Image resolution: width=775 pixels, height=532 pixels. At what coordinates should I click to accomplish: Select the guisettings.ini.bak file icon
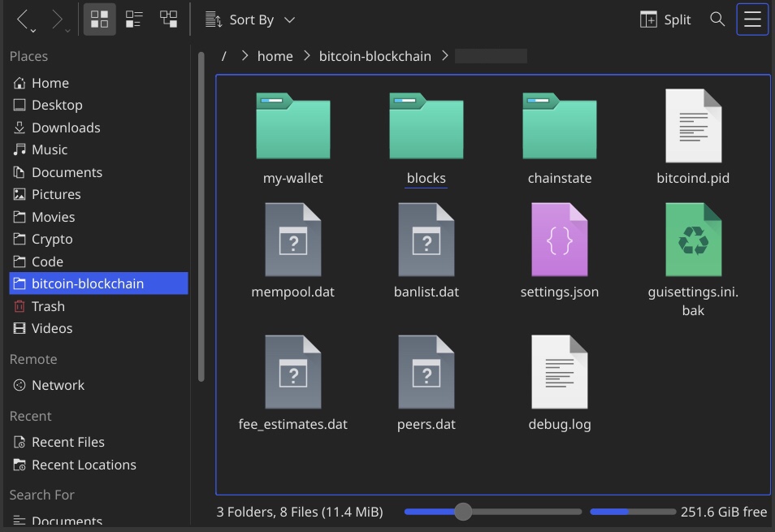tap(694, 240)
